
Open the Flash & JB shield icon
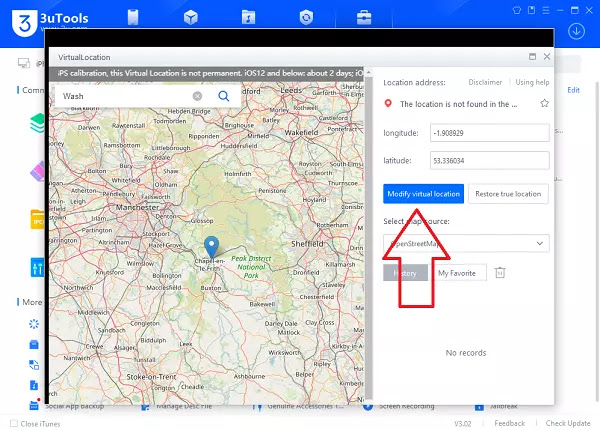click(306, 17)
